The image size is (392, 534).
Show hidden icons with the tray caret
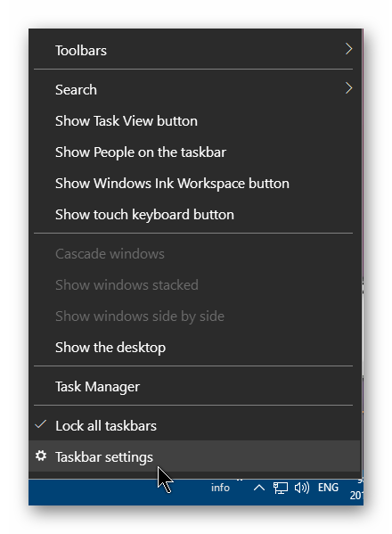click(x=259, y=488)
